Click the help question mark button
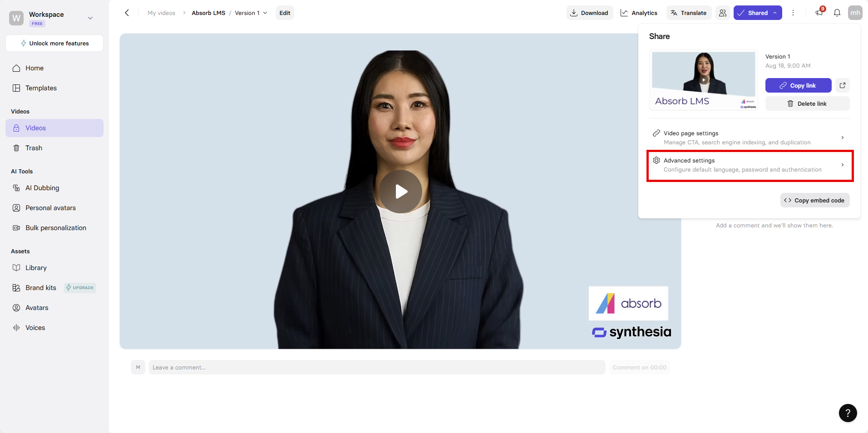The width and height of the screenshot is (868, 433). click(848, 413)
